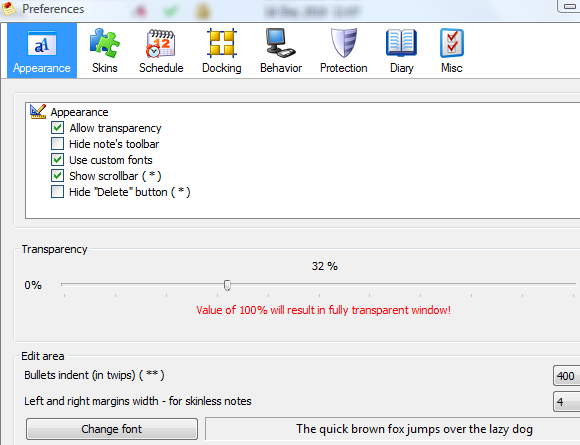Enable Hide note's toolbar checkbox
Viewport: 580px width, 445px height.
point(57,144)
